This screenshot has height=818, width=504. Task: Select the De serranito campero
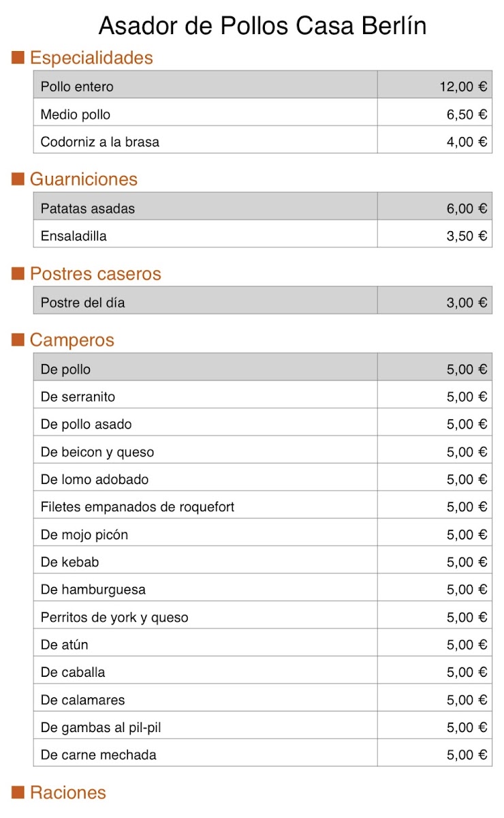pyautogui.click(x=263, y=397)
